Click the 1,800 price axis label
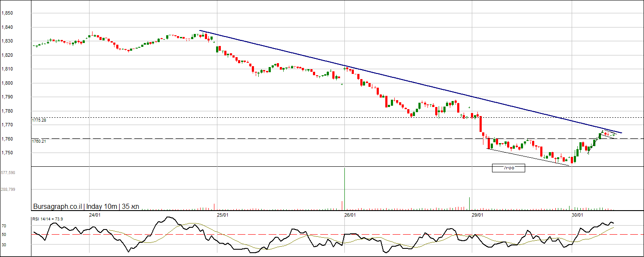 [7, 83]
